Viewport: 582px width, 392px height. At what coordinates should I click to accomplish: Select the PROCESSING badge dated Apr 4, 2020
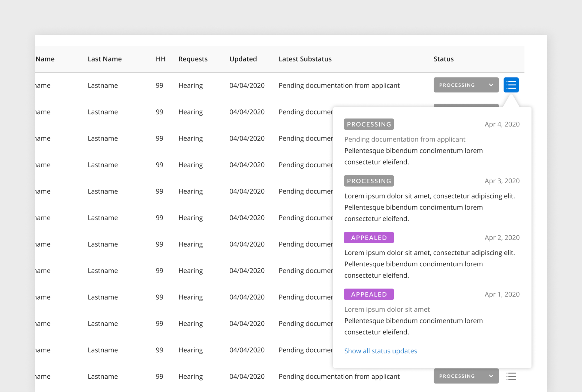tap(369, 124)
